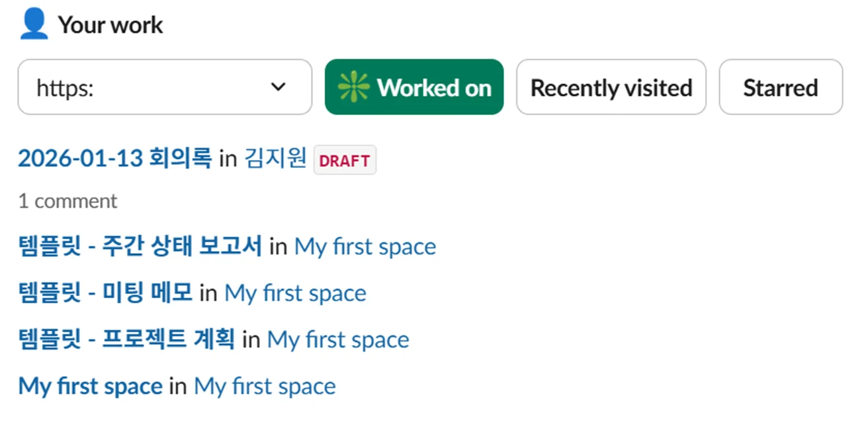Screen dimensions: 868x421
Task: Visit My first space beside 프로젝트 계획
Action: click(337, 340)
